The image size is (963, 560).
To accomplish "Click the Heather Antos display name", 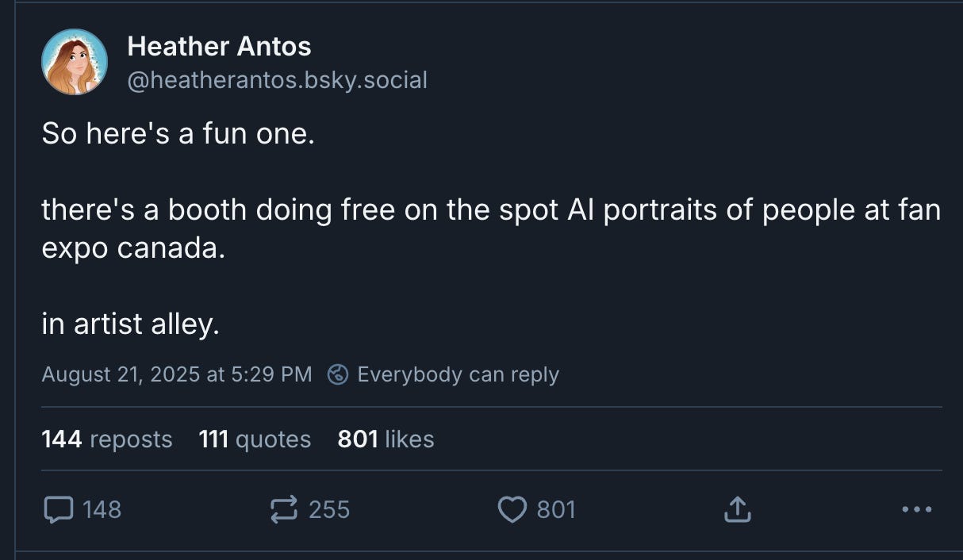I will coord(219,47).
